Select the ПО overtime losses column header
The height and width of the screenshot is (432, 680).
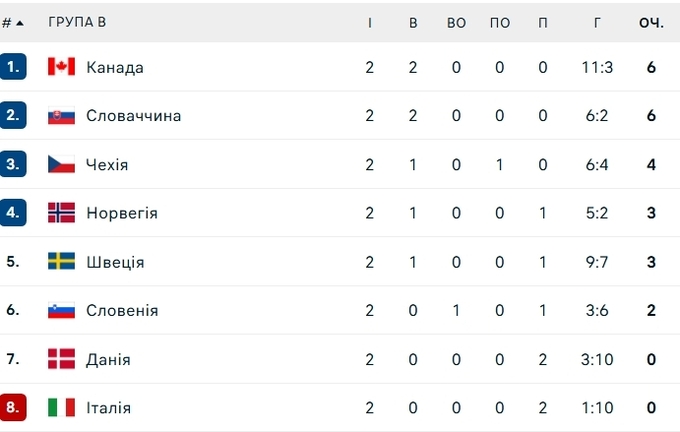pos(500,23)
